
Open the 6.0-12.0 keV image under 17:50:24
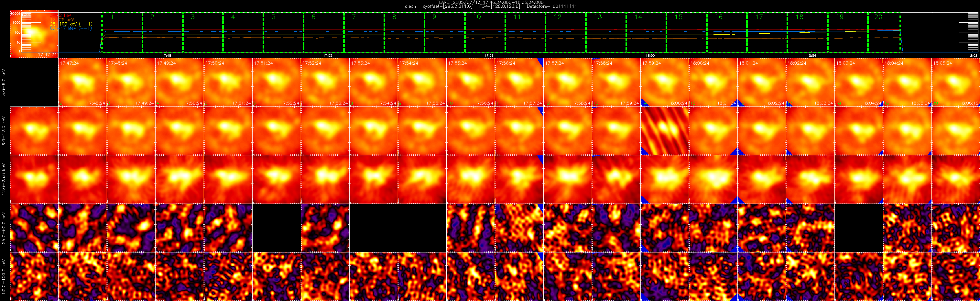(228, 131)
